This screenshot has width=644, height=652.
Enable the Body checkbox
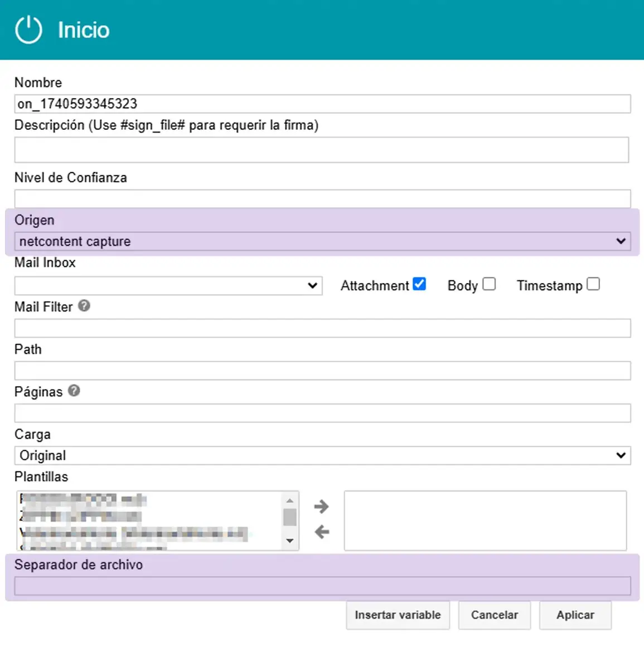[489, 284]
